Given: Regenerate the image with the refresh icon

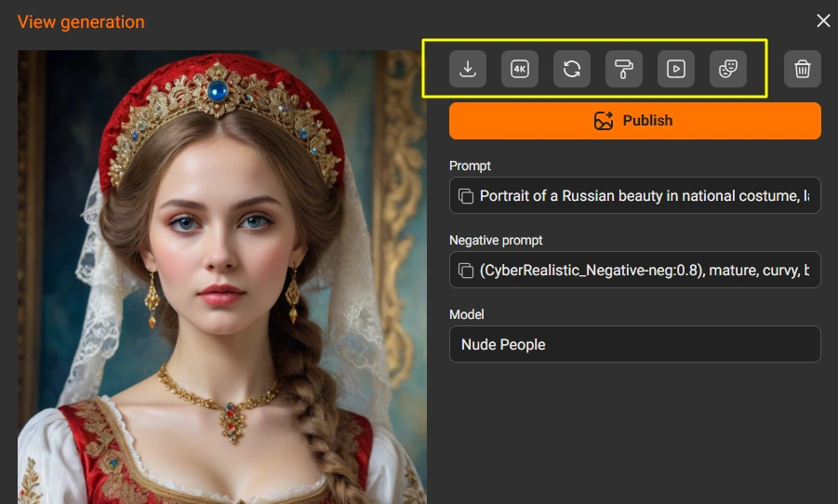Looking at the screenshot, I should (x=572, y=69).
